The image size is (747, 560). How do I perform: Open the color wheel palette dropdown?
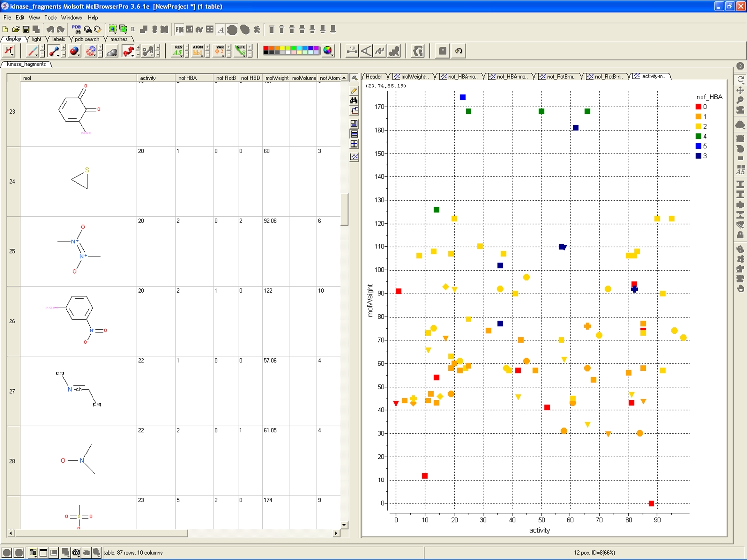tap(328, 51)
